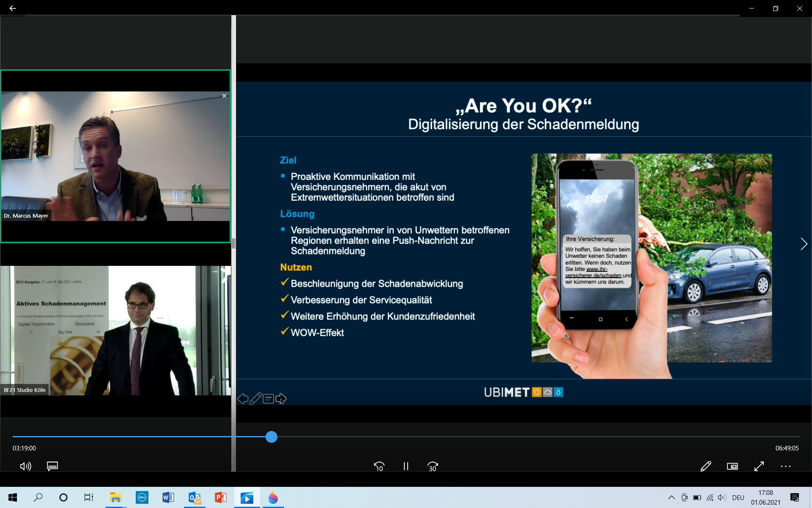This screenshot has width=812, height=508.
Task: Show hidden system tray icons
Action: coord(671,497)
